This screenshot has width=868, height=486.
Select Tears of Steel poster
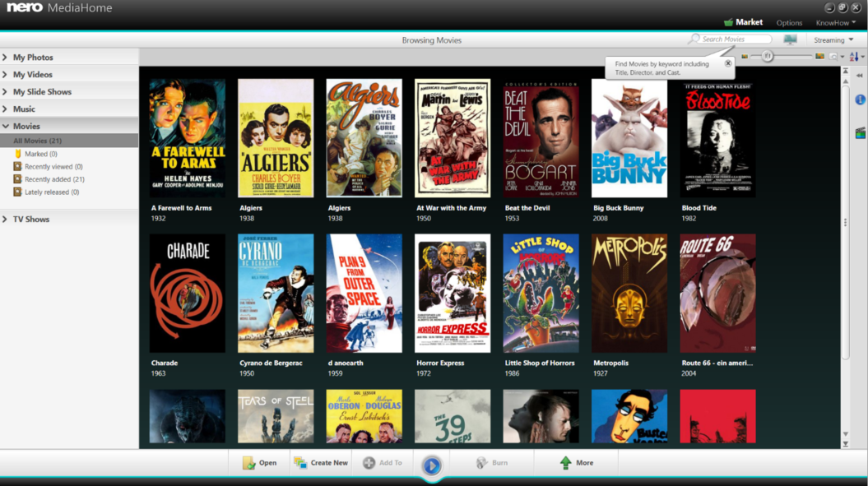pyautogui.click(x=276, y=416)
